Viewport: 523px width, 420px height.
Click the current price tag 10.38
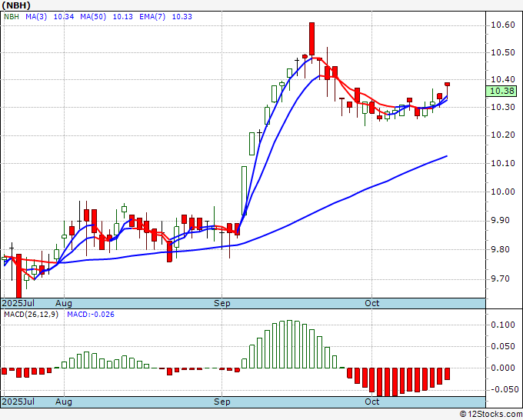[501, 91]
